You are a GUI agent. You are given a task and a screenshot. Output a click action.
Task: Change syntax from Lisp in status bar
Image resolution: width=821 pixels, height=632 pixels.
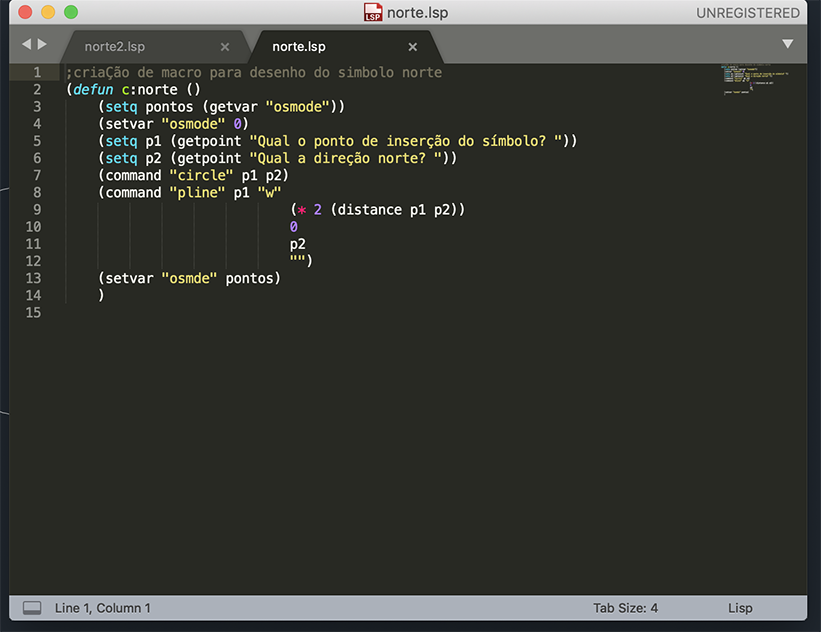pos(740,608)
